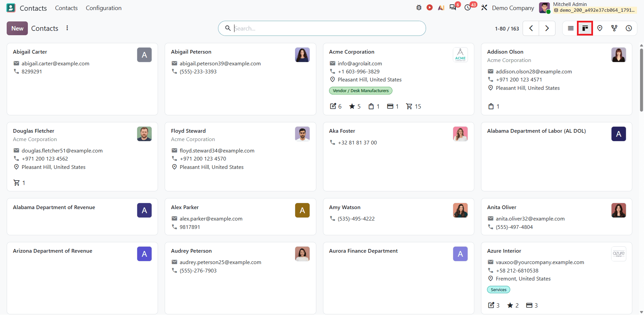The width and height of the screenshot is (644, 315).
Task: Open the Contacts app home icon
Action: 11,8
